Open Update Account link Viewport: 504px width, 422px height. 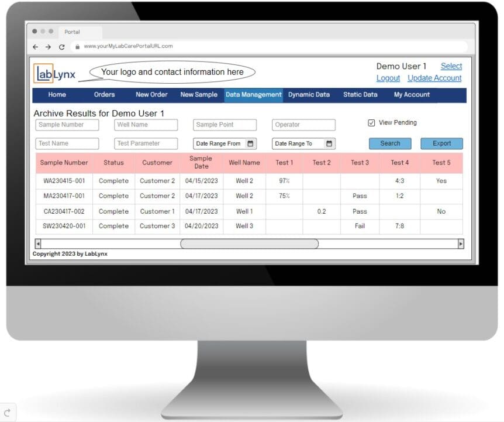pos(434,78)
